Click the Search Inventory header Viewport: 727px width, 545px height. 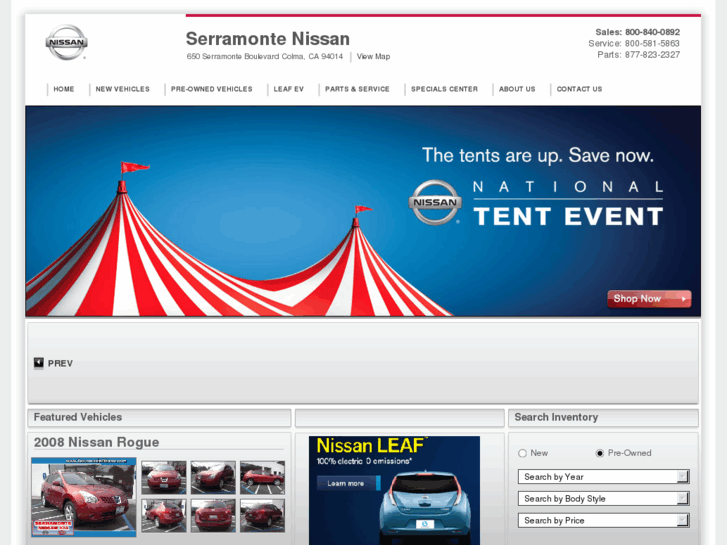coord(556,417)
